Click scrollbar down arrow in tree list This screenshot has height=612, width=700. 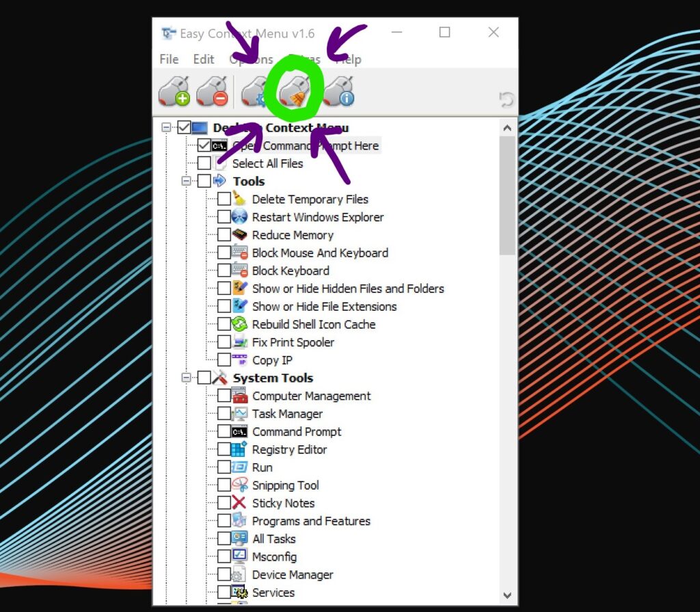tap(507, 595)
